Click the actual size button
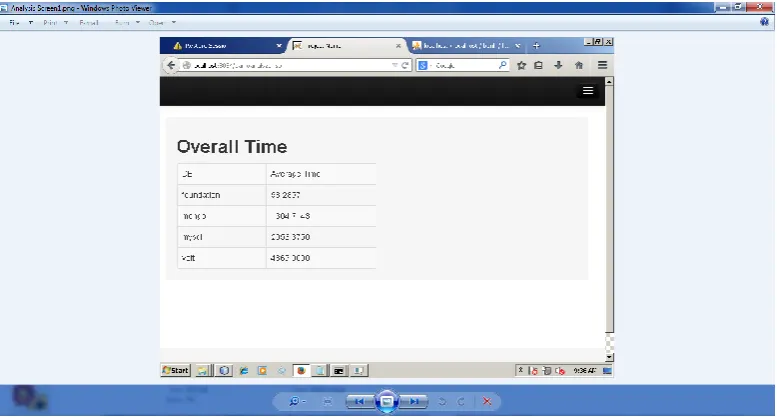 tap(328, 401)
